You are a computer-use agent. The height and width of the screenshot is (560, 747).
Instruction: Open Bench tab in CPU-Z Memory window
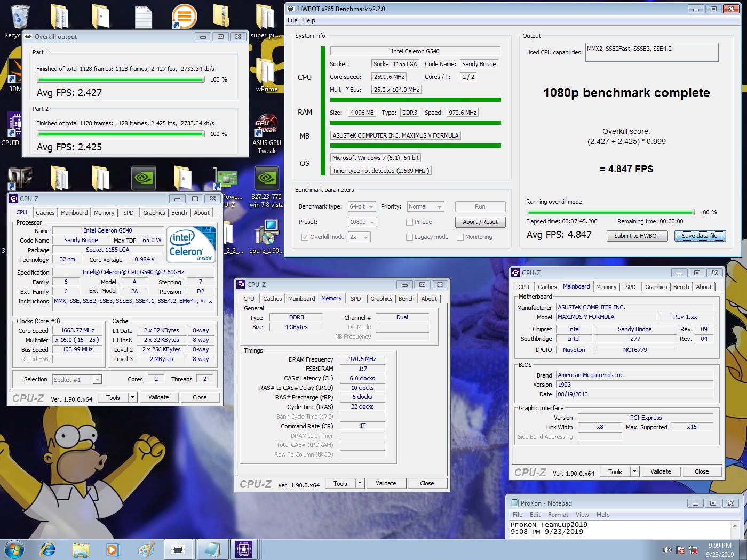tap(407, 299)
